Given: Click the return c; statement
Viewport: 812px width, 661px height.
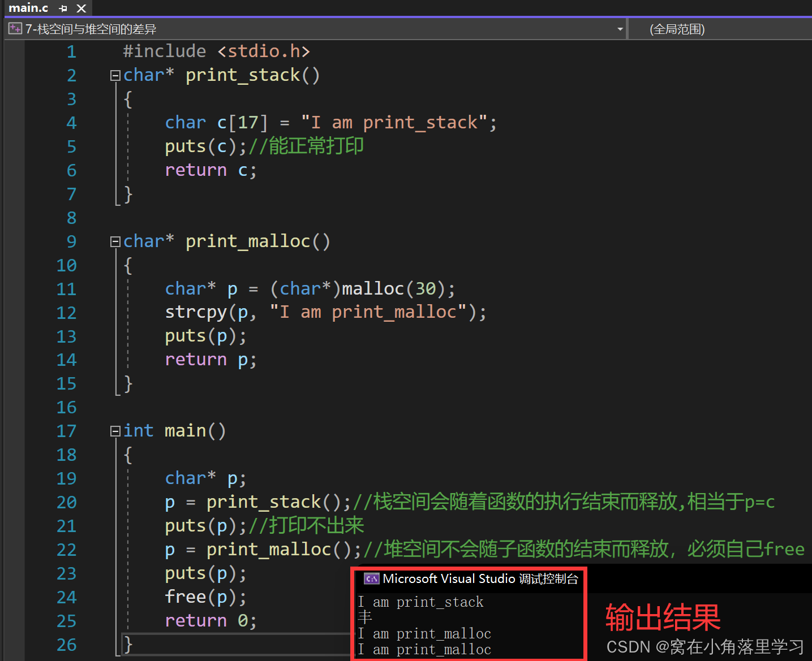Looking at the screenshot, I should point(211,170).
